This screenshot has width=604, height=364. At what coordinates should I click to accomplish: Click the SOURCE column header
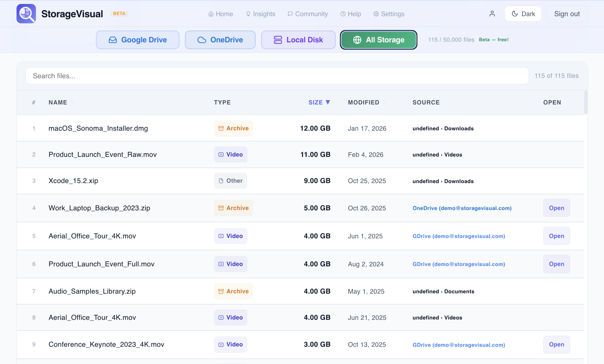point(426,102)
